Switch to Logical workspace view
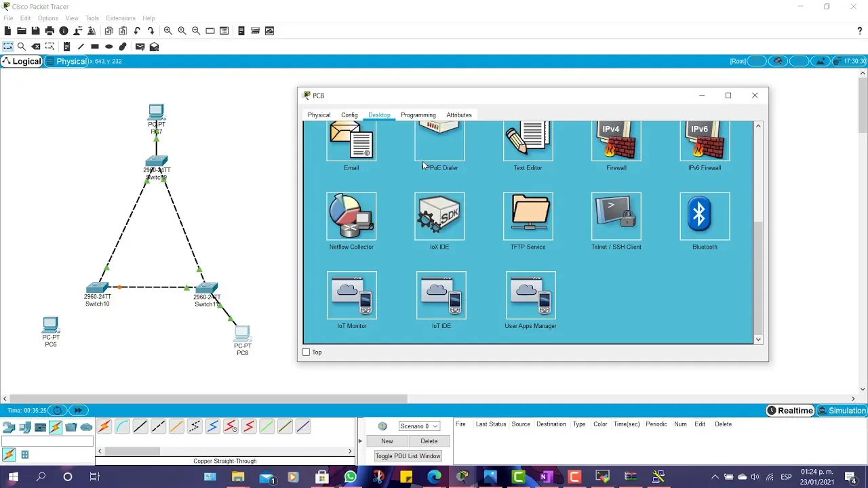 click(22, 61)
